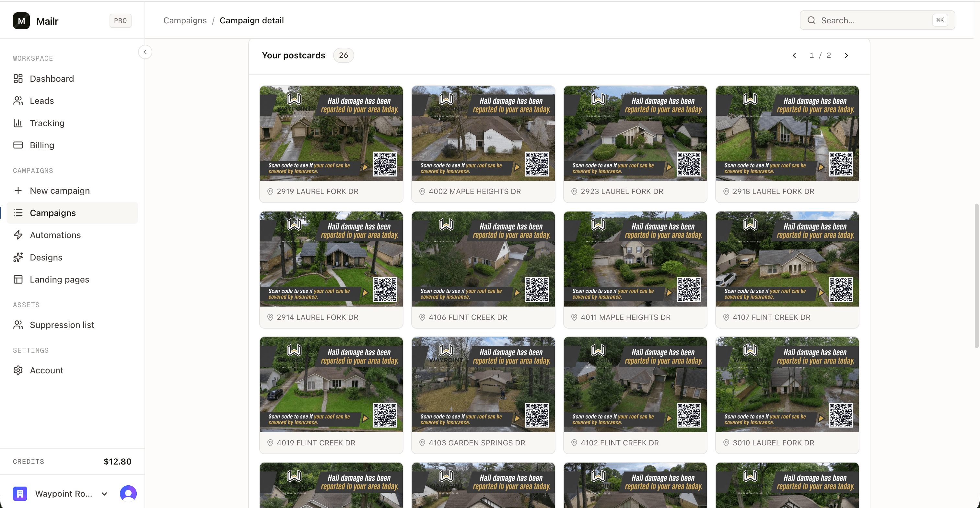Open the 4002 MAPLE HEIGHTS DR postcard
Image resolution: width=980 pixels, height=508 pixels.
click(x=483, y=144)
